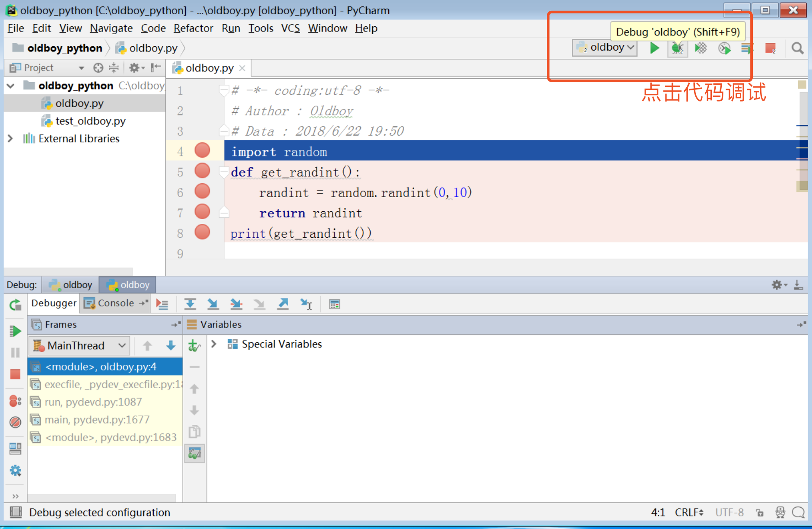
Task: Collapse the get_randint function fold marker
Action: 224,172
